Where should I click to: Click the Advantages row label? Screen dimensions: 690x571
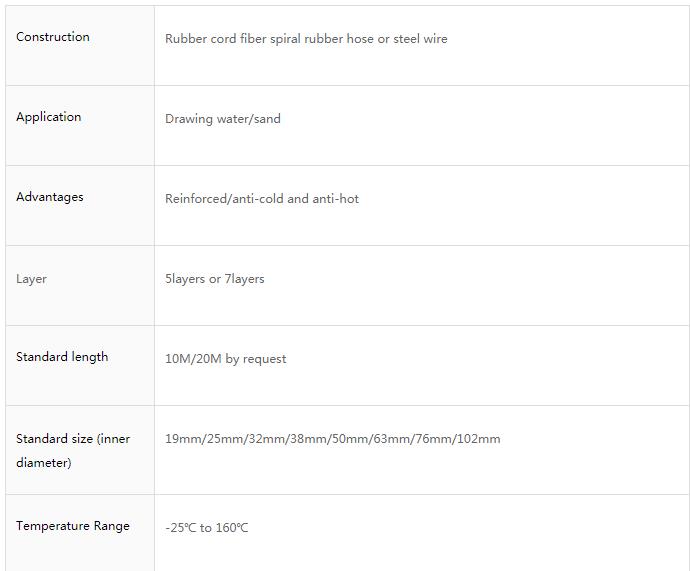click(x=50, y=197)
